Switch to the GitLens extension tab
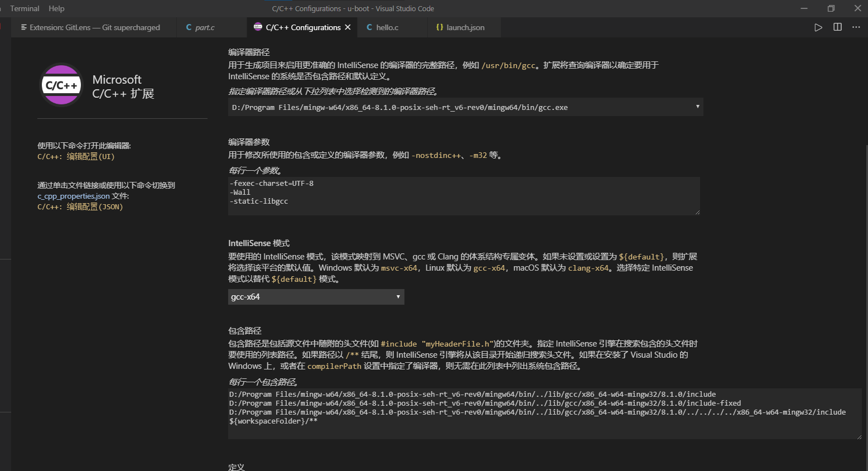The width and height of the screenshot is (868, 471). (x=94, y=27)
